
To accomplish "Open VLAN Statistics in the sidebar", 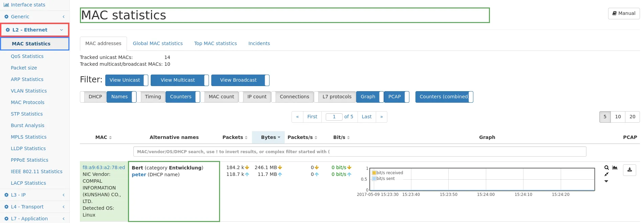I will (29, 91).
